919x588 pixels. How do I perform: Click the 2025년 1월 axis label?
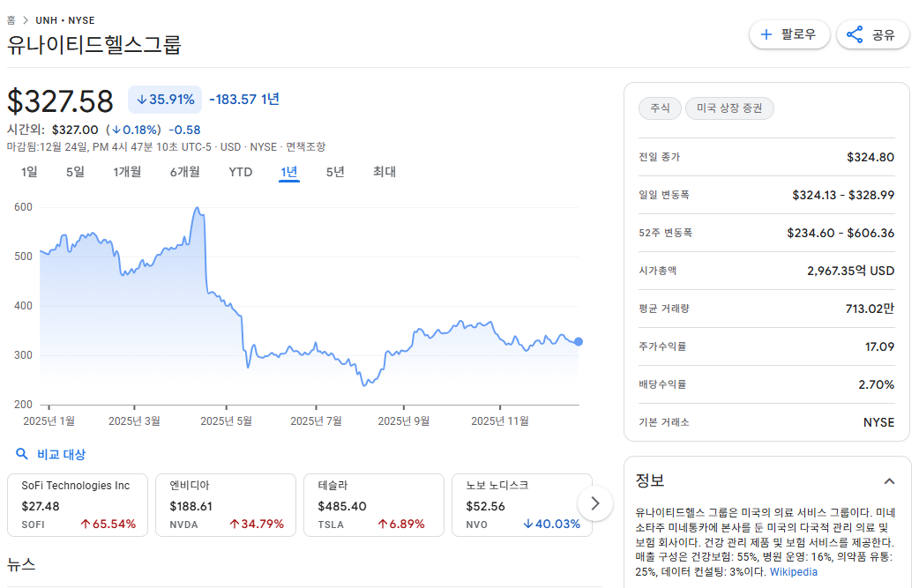[49, 421]
